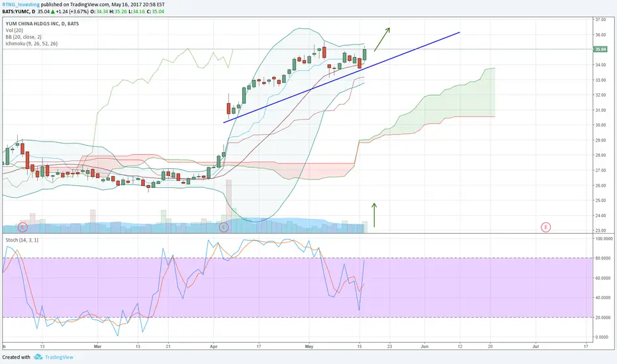
Task: Click the May date axis label
Action: (309, 347)
